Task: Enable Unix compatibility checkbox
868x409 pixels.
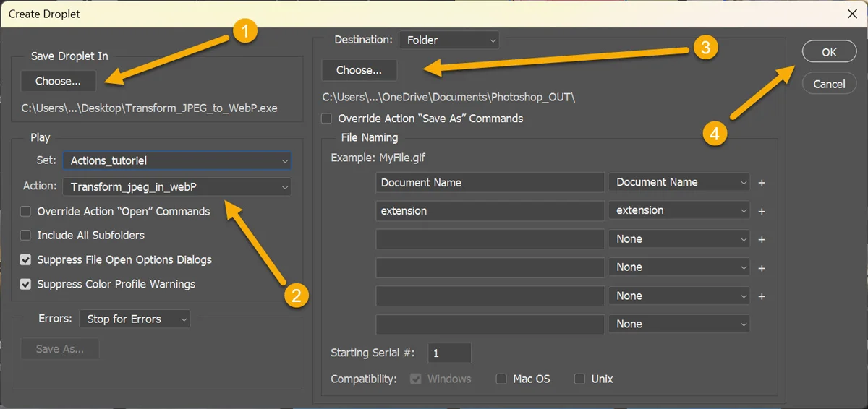Action: tap(579, 379)
